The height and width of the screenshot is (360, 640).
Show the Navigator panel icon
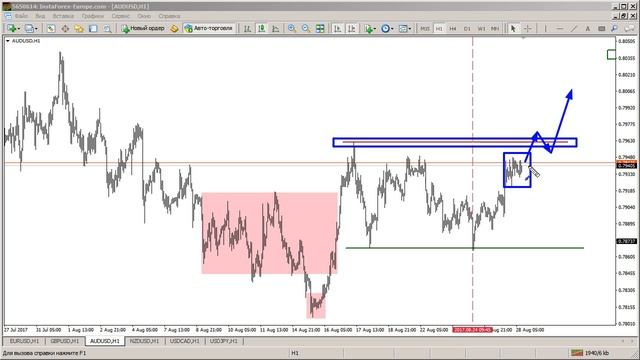tap(79, 28)
